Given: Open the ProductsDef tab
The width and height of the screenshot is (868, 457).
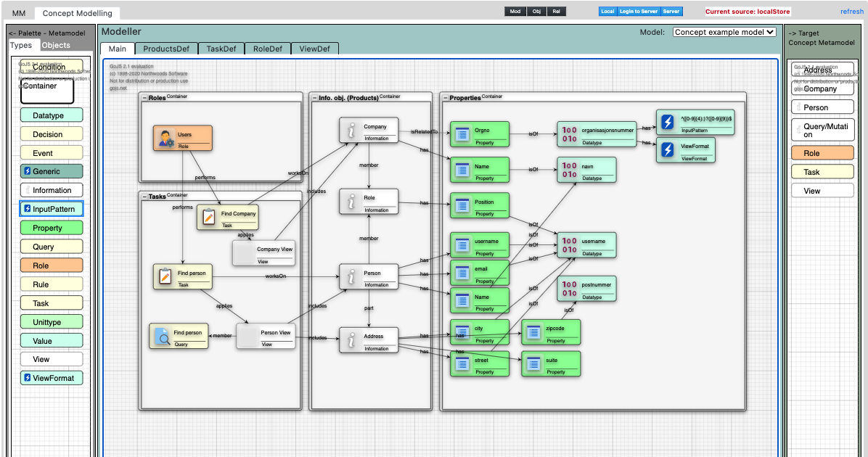Looking at the screenshot, I should [166, 49].
